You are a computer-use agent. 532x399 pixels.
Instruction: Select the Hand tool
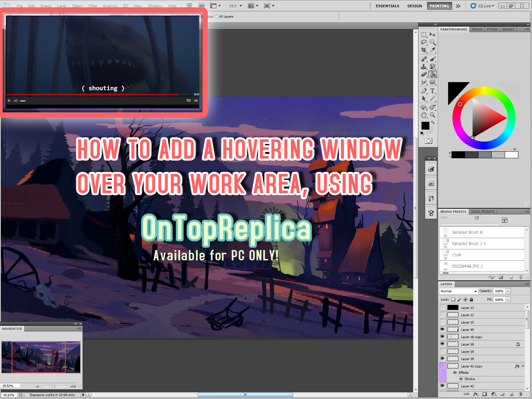pyautogui.click(x=424, y=115)
